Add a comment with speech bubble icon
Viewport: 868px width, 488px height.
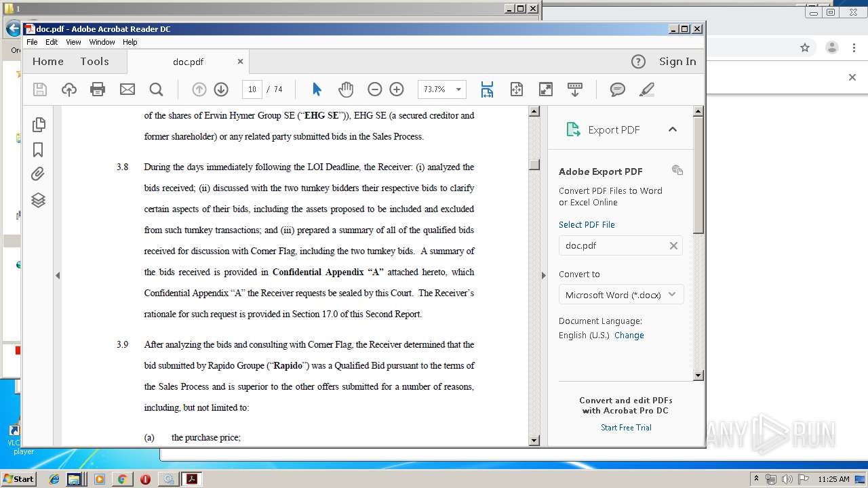pos(617,89)
